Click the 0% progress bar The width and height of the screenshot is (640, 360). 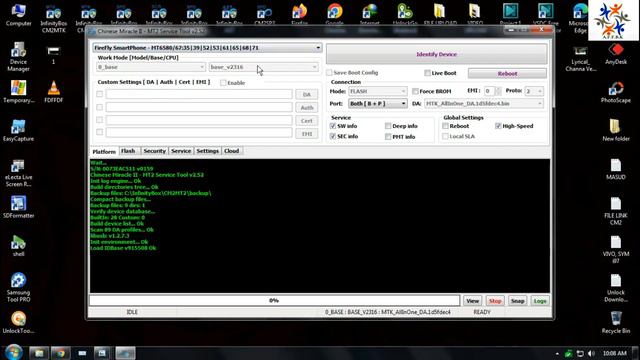tap(275, 300)
